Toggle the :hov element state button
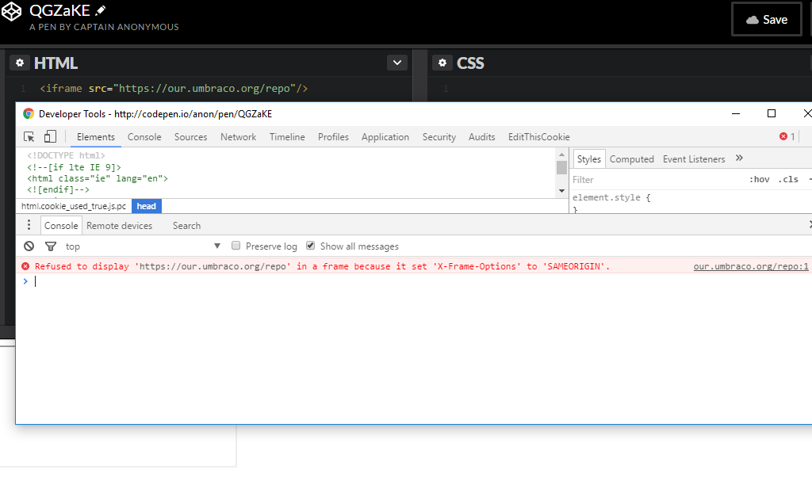Viewport: 812px width, 504px height. [x=759, y=180]
